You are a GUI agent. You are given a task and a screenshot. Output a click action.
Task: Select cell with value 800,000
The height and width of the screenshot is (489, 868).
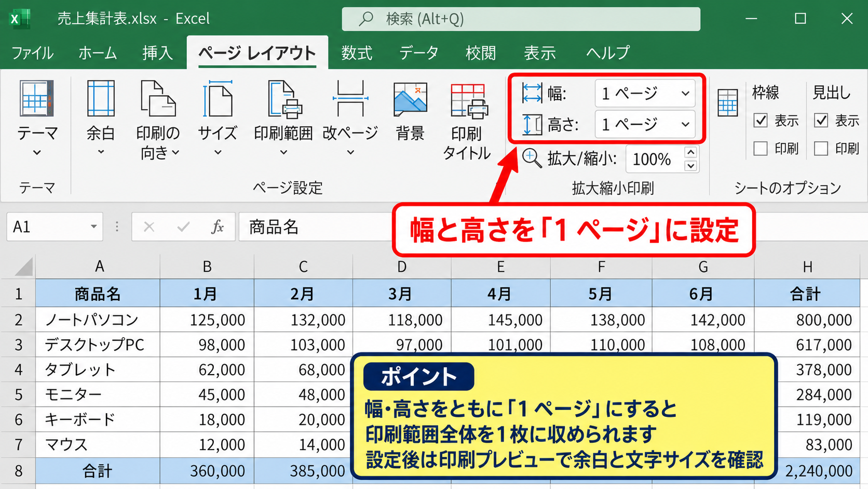point(807,320)
